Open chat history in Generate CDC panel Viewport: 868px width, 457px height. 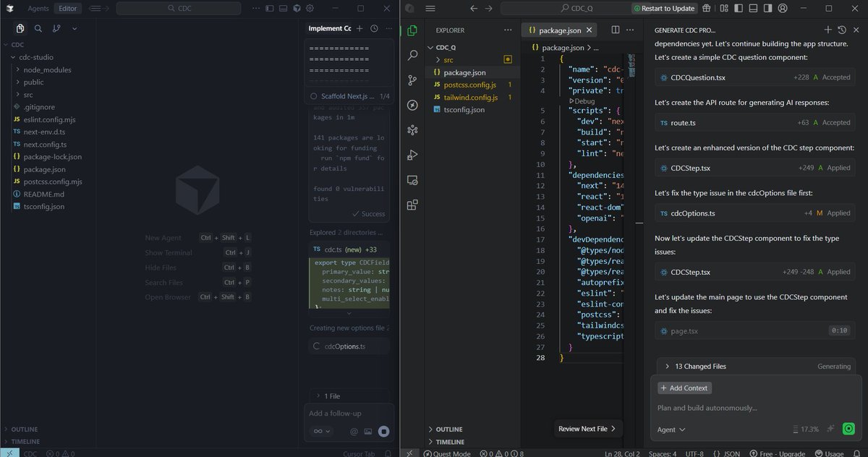point(842,30)
